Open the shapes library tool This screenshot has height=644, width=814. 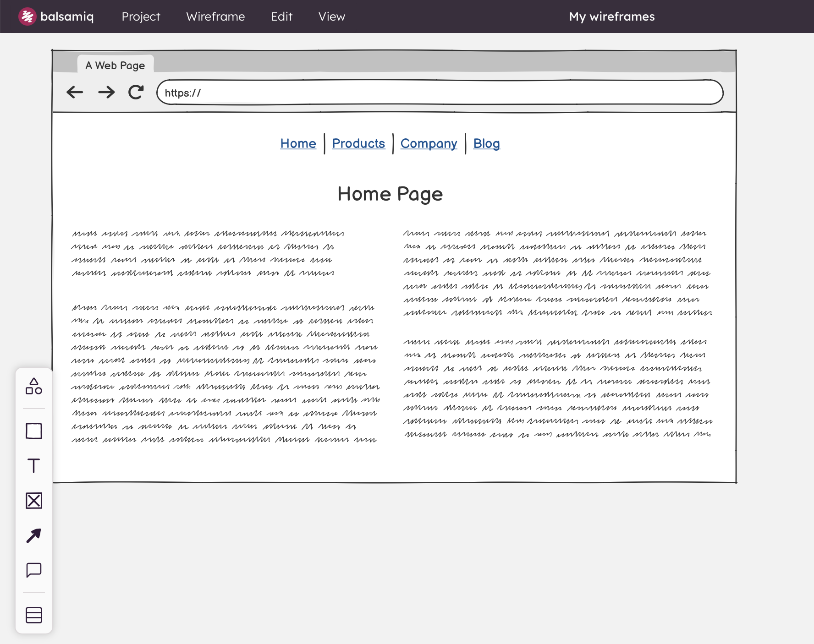click(34, 386)
